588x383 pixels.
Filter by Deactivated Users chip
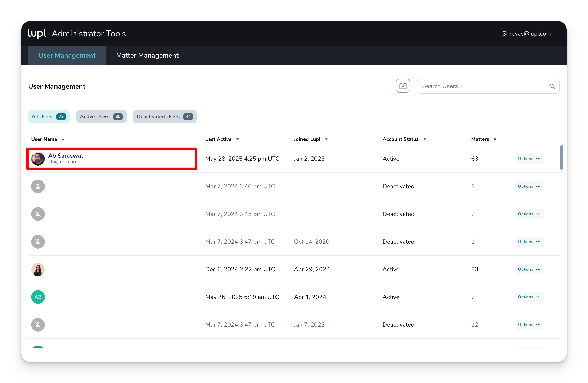[165, 116]
